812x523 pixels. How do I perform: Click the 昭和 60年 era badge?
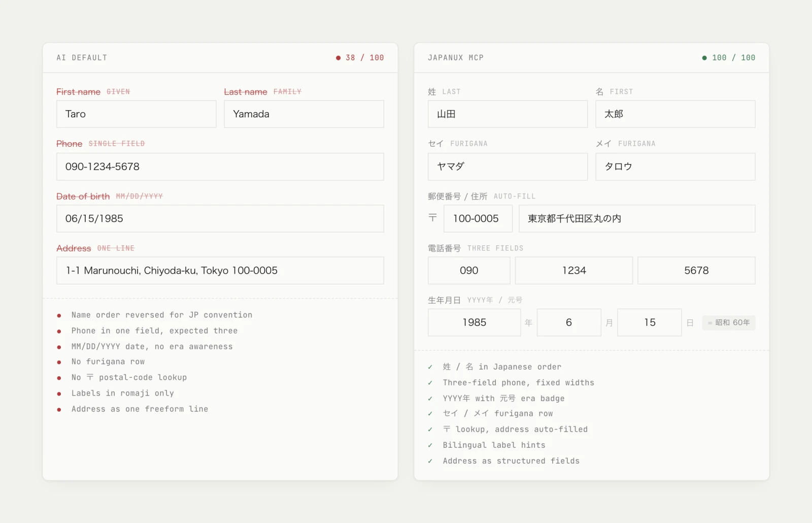pyautogui.click(x=729, y=322)
